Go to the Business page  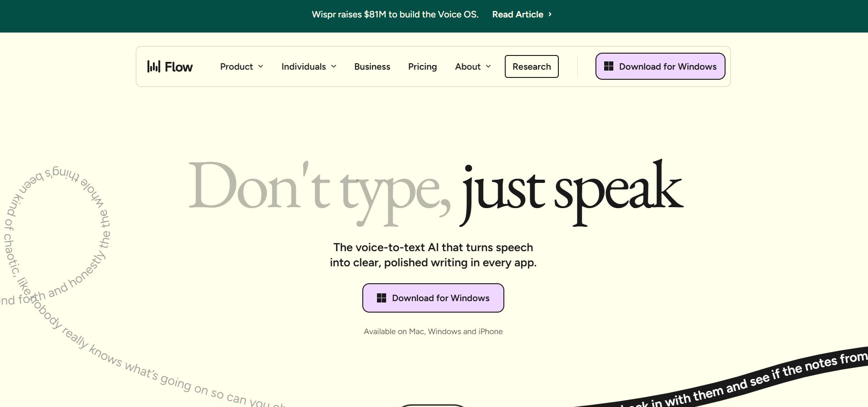[x=372, y=66]
